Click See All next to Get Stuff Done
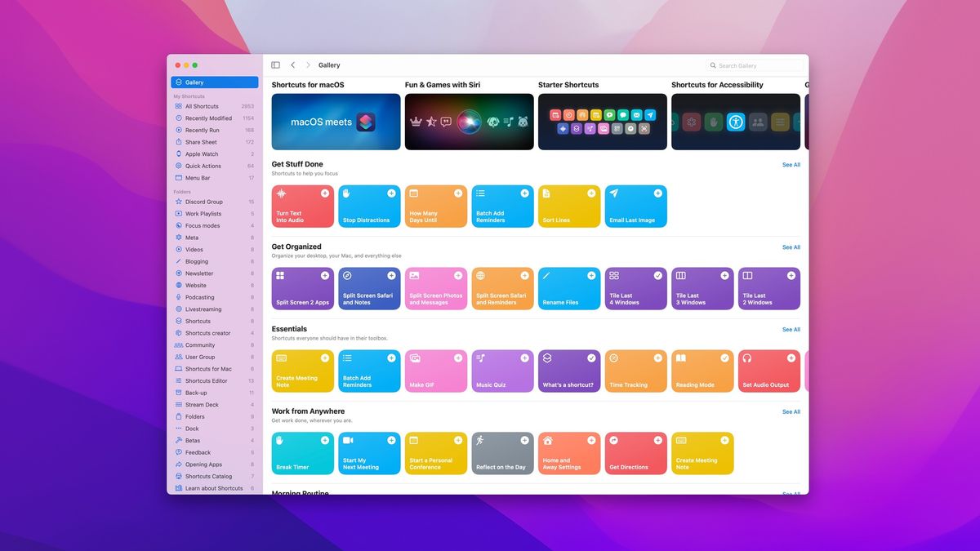980x551 pixels. tap(791, 165)
